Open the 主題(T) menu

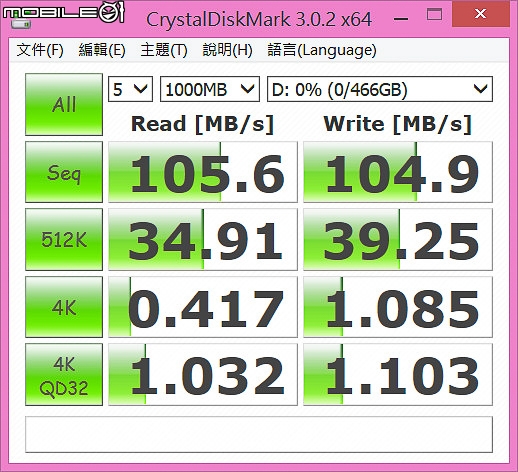tap(164, 50)
